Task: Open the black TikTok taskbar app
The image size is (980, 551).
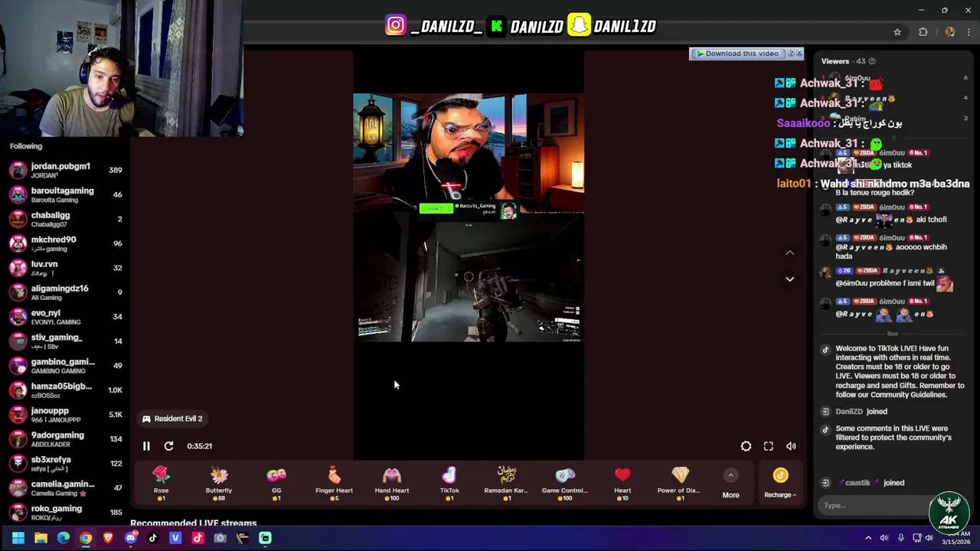Action: tap(152, 538)
